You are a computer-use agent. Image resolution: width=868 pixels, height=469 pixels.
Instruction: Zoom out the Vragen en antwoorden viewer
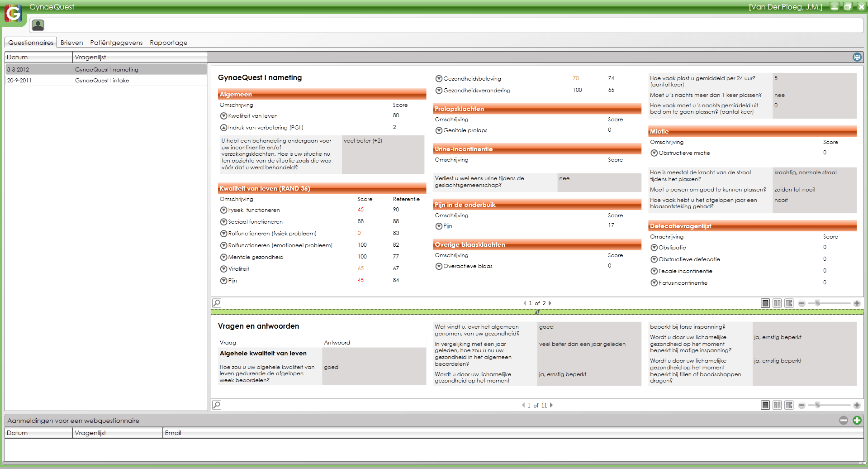click(x=802, y=405)
